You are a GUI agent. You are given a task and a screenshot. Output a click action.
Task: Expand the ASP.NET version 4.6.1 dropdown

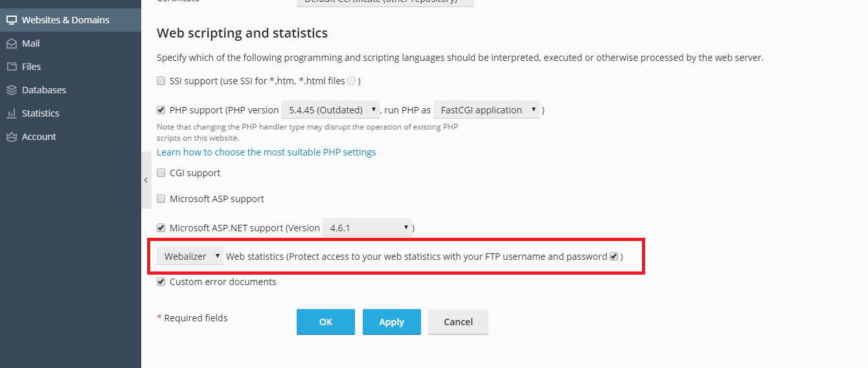point(367,228)
